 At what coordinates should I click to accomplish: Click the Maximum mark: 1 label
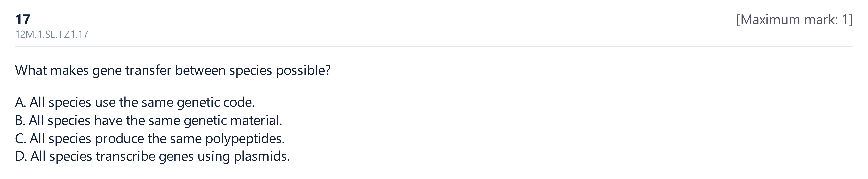(794, 20)
